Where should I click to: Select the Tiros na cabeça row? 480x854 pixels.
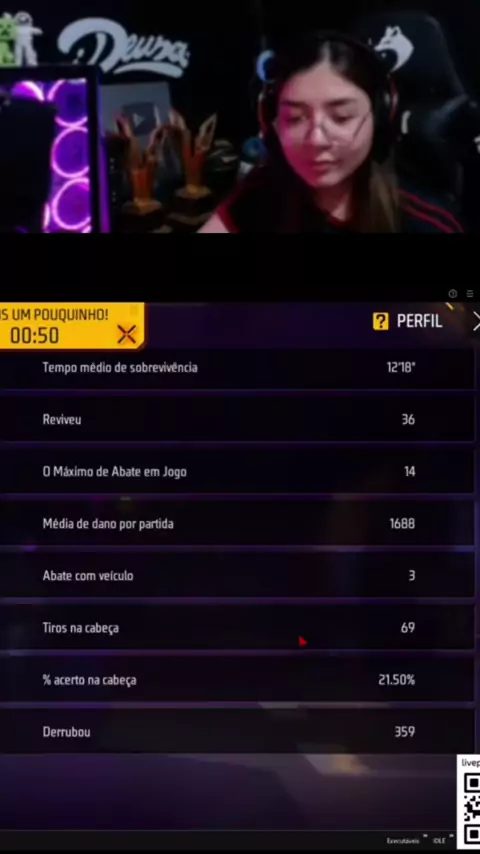(x=236, y=628)
